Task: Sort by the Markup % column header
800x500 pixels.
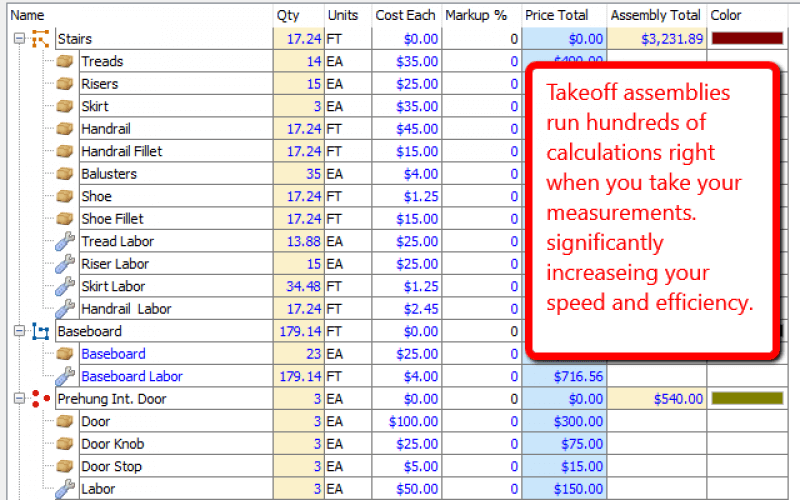Action: 482,15
